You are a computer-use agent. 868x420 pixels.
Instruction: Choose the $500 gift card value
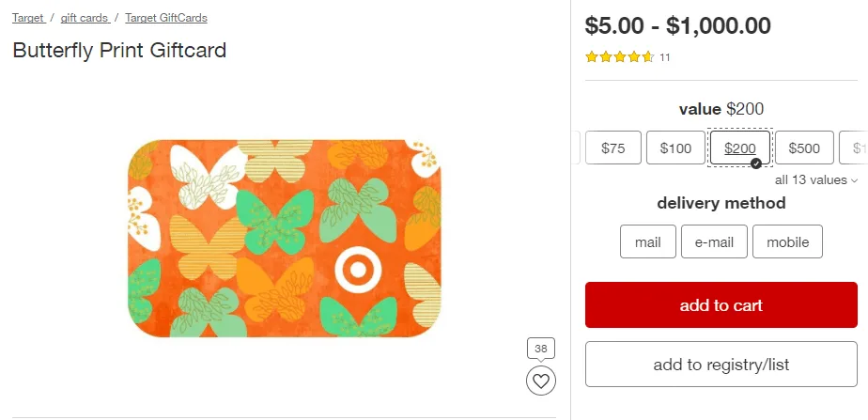(804, 148)
